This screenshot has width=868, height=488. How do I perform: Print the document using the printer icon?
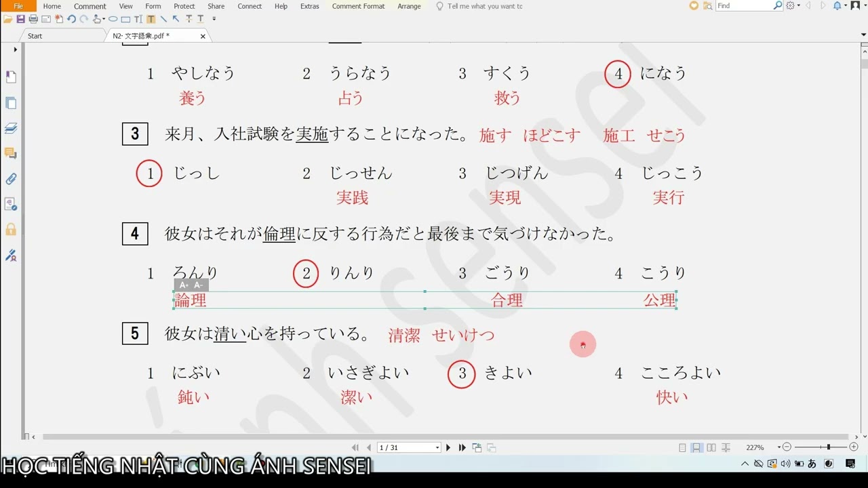click(33, 19)
